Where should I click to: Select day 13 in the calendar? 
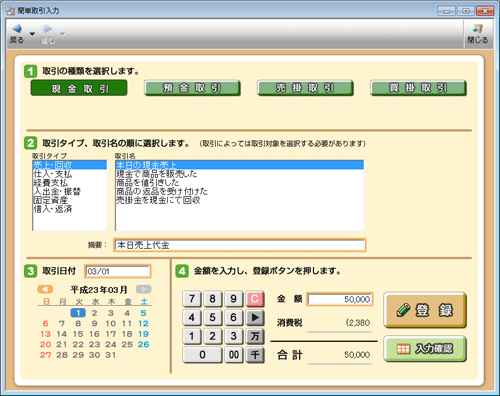pyautogui.click(x=45, y=334)
